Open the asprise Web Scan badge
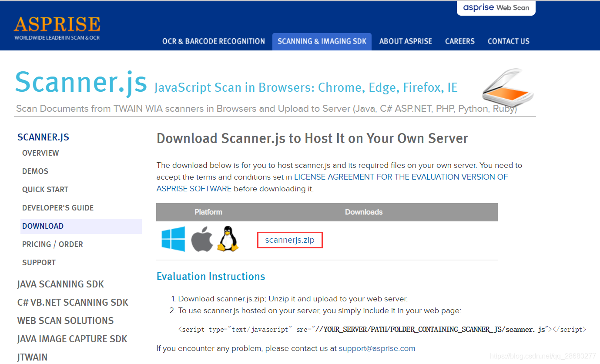600x364 pixels. 496,8
